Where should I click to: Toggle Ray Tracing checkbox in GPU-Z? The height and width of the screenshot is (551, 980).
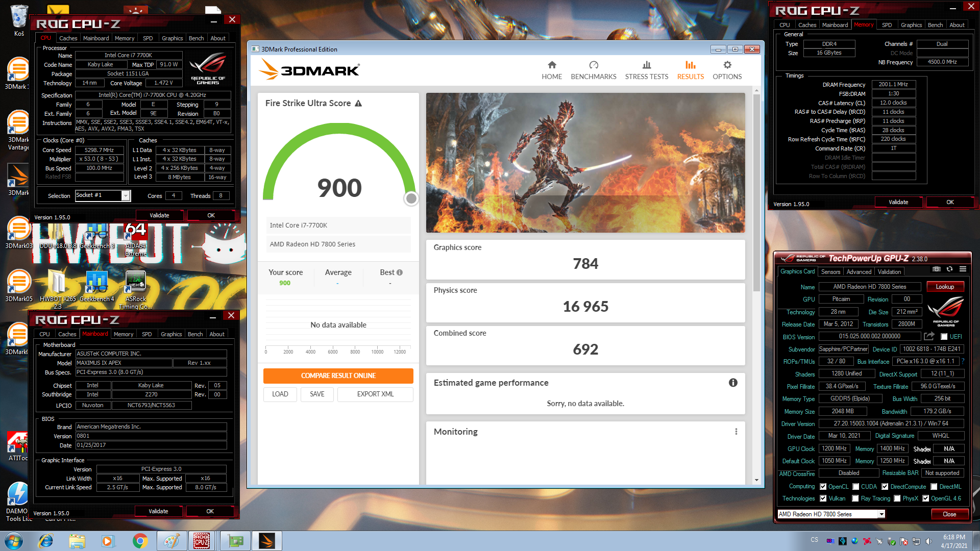[855, 498]
